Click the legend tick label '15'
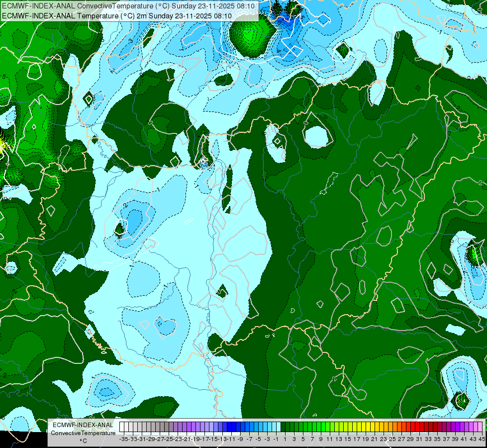 [x=348, y=439]
